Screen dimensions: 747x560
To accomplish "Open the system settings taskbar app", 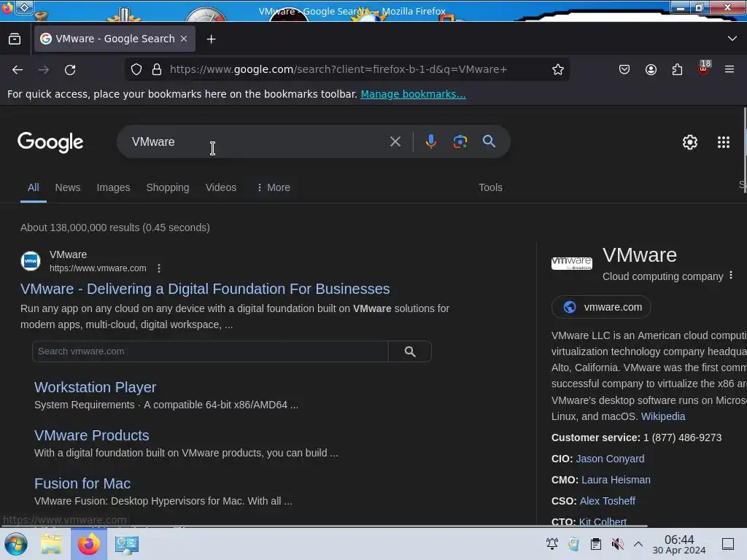I will (x=127, y=544).
